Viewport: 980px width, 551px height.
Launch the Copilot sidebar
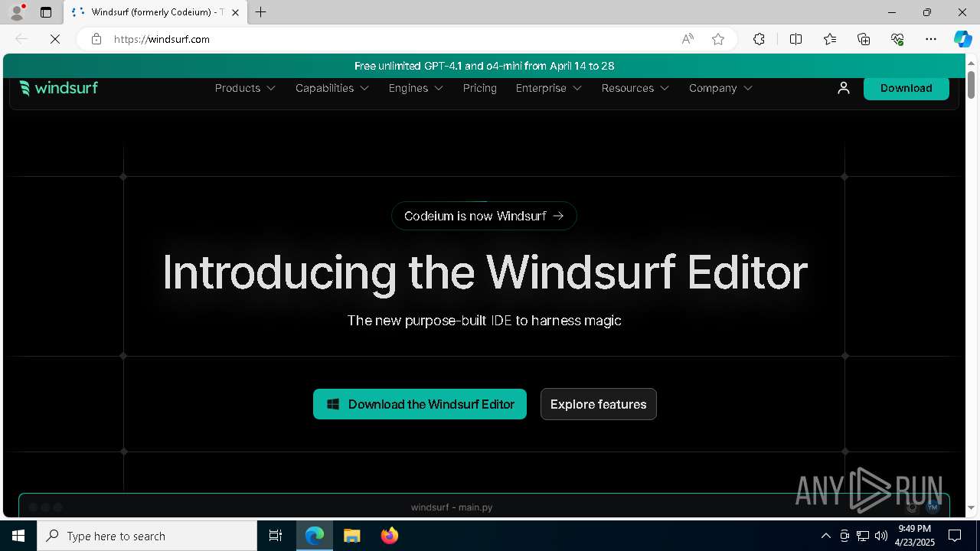962,39
